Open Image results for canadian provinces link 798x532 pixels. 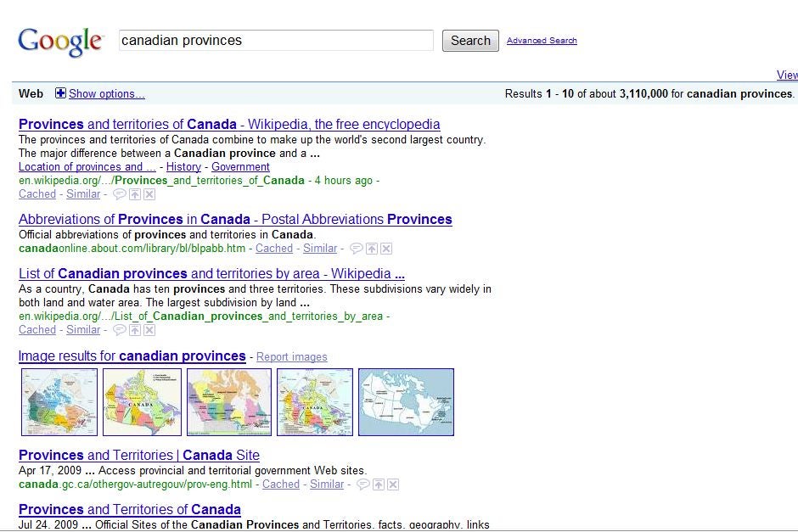click(132, 356)
